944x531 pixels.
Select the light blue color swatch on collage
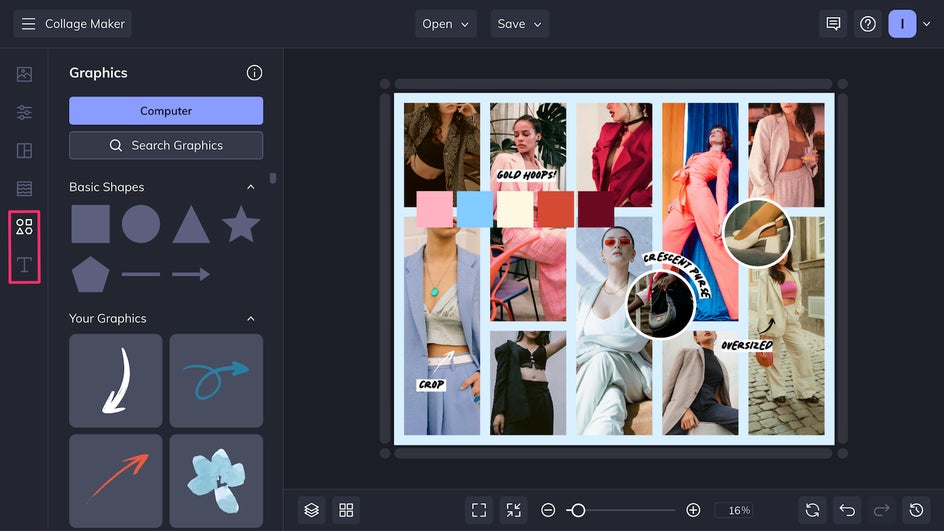click(x=475, y=209)
